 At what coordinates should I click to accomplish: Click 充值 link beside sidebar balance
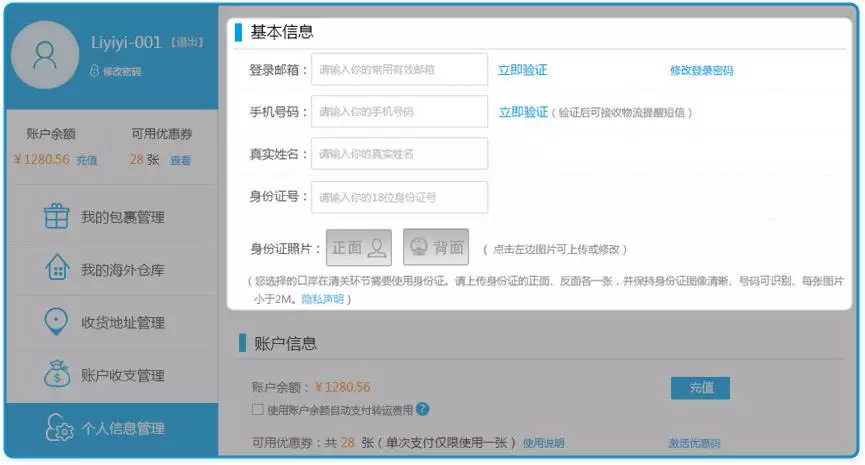click(87, 160)
